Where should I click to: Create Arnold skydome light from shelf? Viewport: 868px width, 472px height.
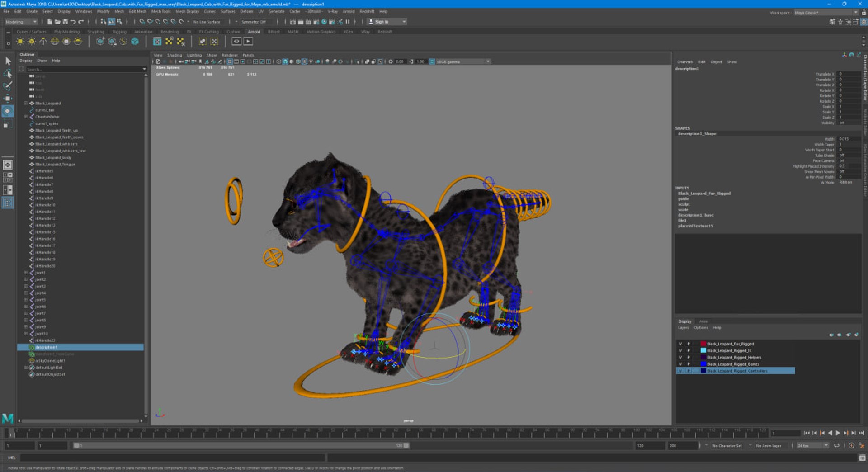[x=55, y=42]
